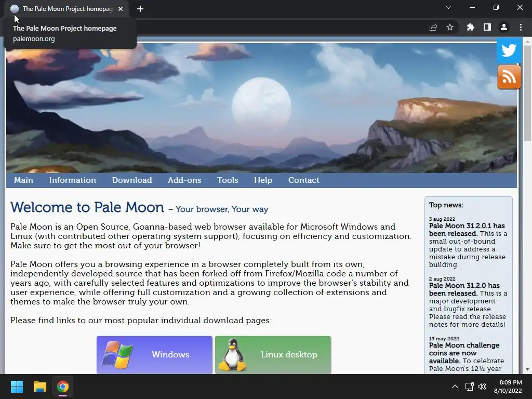Click the Linux desktop download button

point(273,354)
